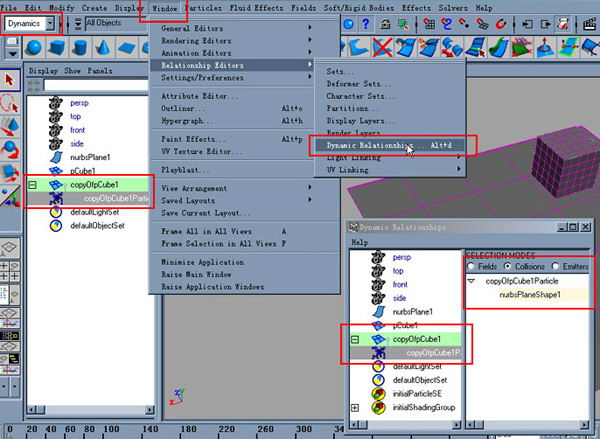This screenshot has height=439, width=600.
Task: Click the question mark help icon
Action: (x=365, y=24)
